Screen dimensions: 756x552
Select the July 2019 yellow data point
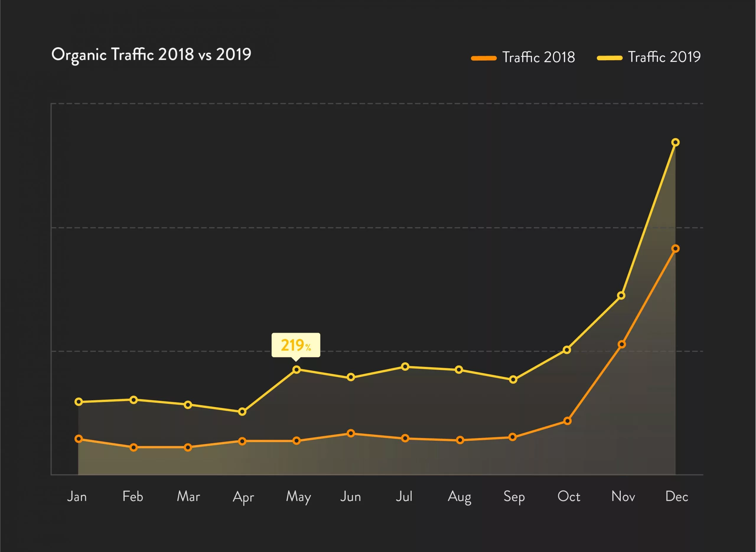coord(405,367)
